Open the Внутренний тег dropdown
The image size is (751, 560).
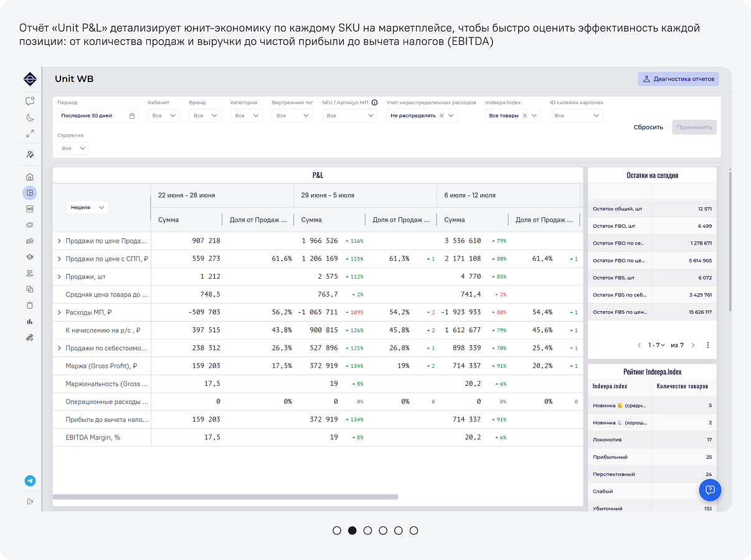[293, 116]
